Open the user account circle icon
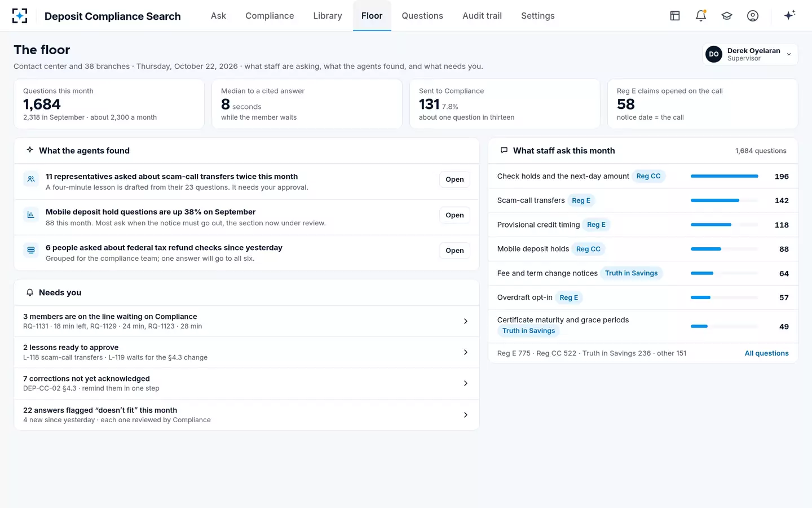This screenshot has height=508, width=812. coord(753,16)
